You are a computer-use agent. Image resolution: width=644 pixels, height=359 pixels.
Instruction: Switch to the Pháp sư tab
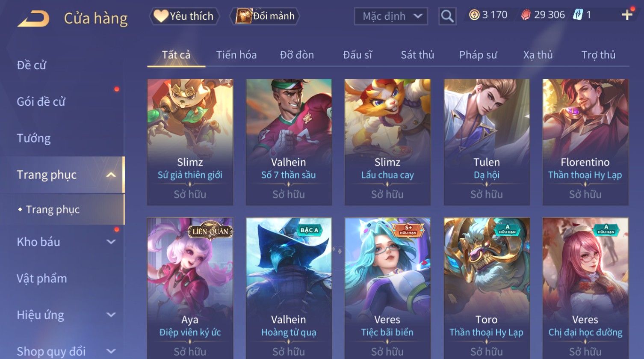[478, 55]
